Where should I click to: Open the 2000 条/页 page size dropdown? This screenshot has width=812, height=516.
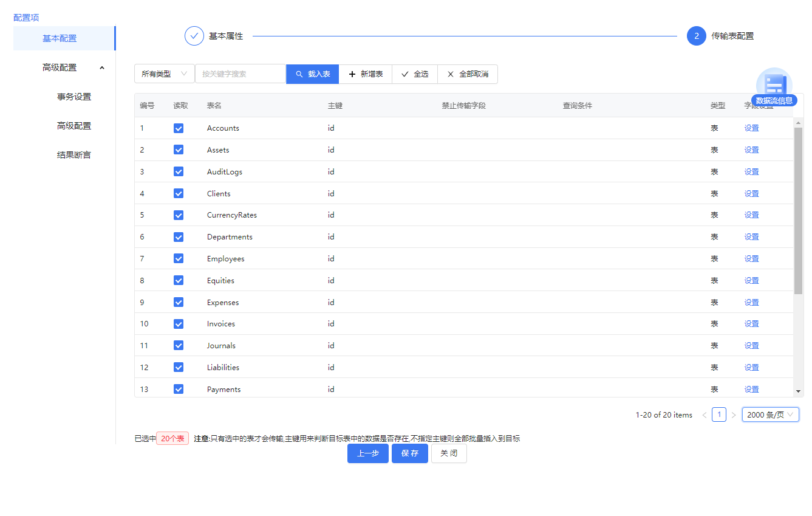771,415
